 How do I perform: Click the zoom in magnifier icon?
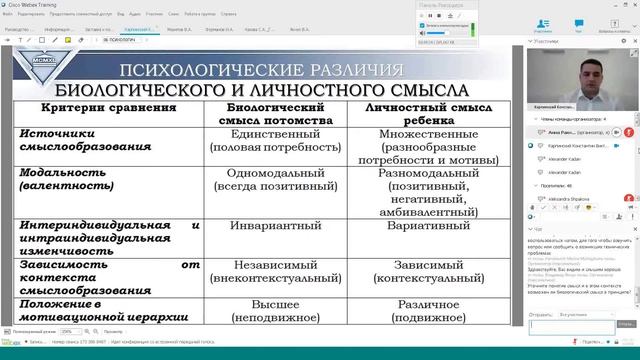click(x=87, y=332)
